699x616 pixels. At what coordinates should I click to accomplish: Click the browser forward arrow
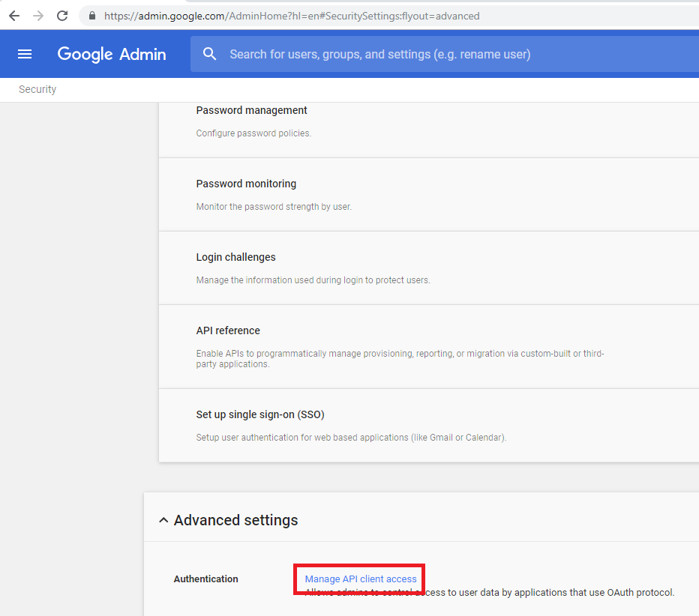[38, 16]
